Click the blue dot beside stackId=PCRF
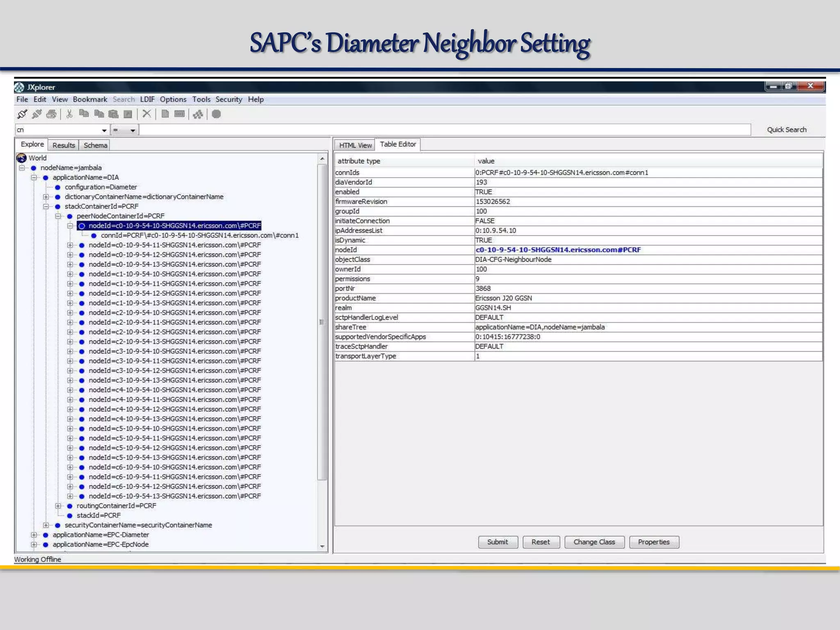The width and height of the screenshot is (840, 630). [x=70, y=516]
